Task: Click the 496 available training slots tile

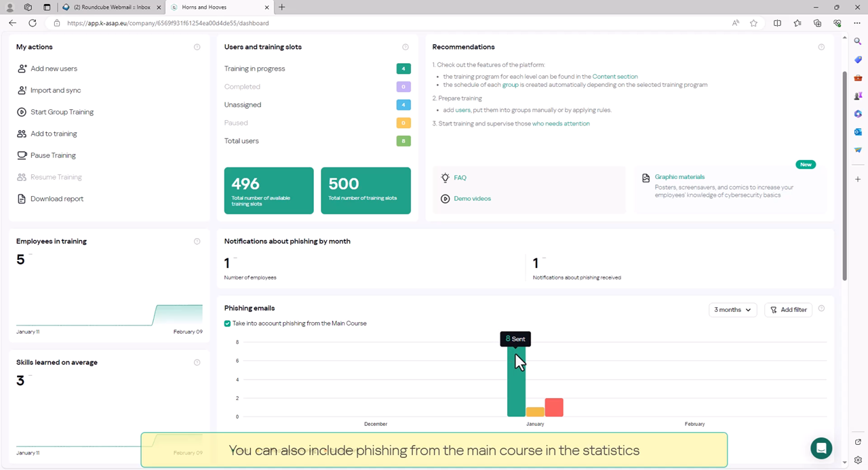Action: pyautogui.click(x=269, y=191)
